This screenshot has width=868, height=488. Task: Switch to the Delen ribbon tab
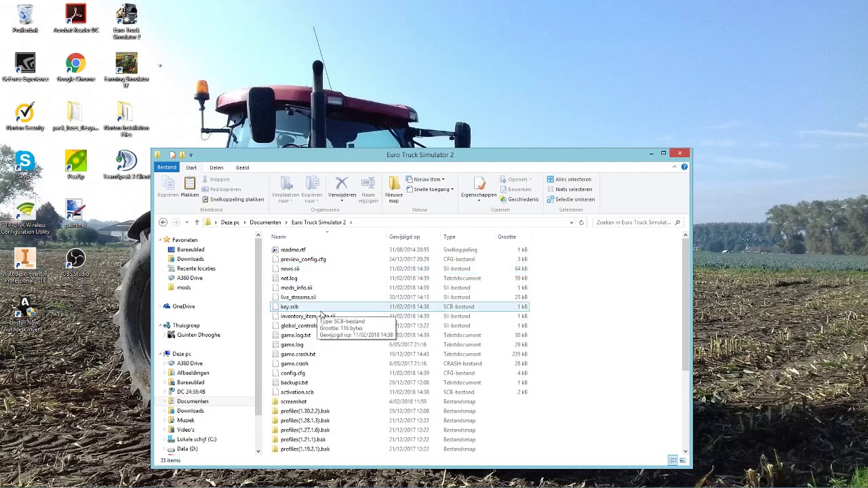(216, 167)
